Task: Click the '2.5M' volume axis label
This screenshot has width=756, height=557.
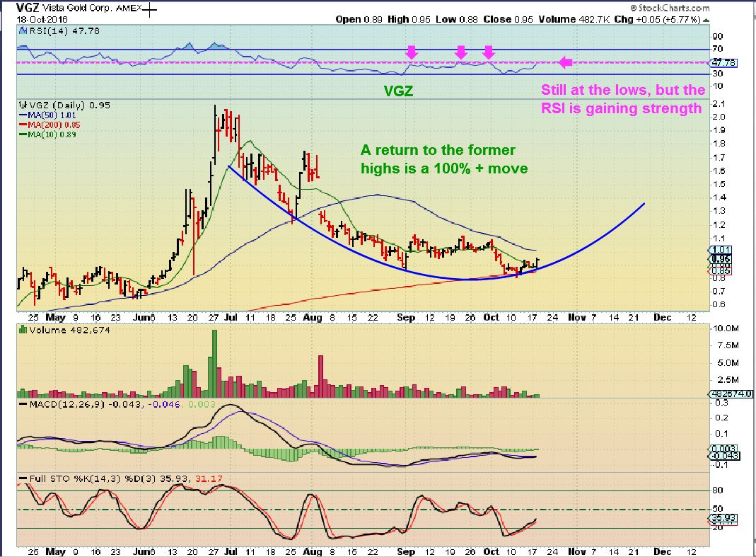Action: coord(728,380)
